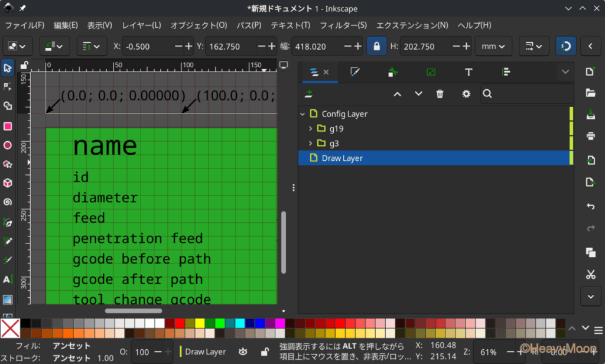The width and height of the screenshot is (605, 364).
Task: Select Draw Layer in layers list
Action: [342, 158]
